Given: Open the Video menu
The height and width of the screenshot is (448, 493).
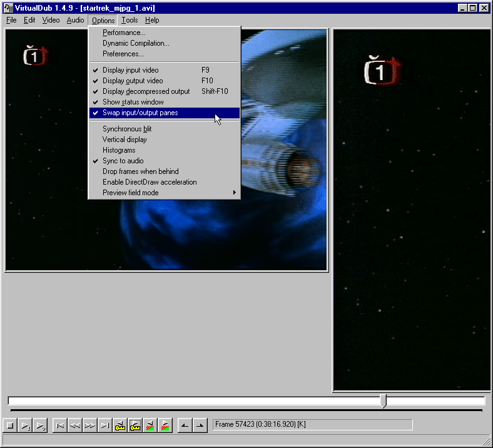Looking at the screenshot, I should [x=51, y=20].
